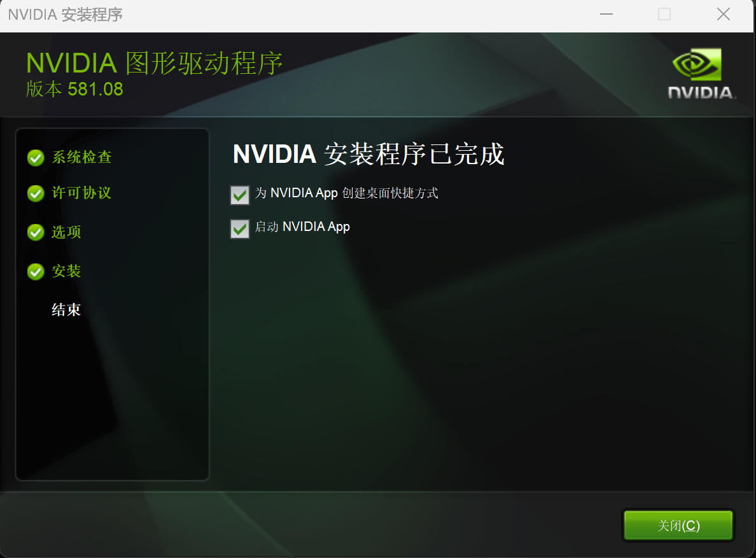Image resolution: width=756 pixels, height=558 pixels.
Task: Click the green checkmark beside 许可协议
Action: [36, 193]
